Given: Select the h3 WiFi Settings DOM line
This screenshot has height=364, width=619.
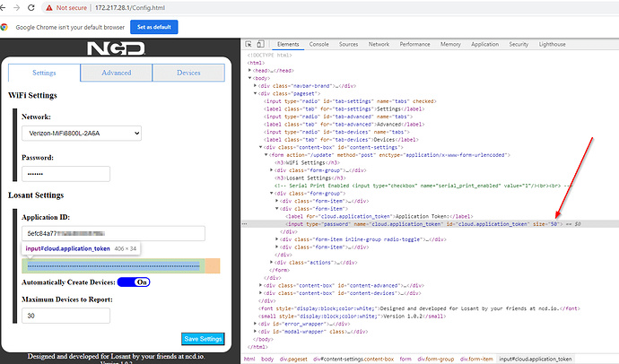Looking at the screenshot, I should point(307,162).
